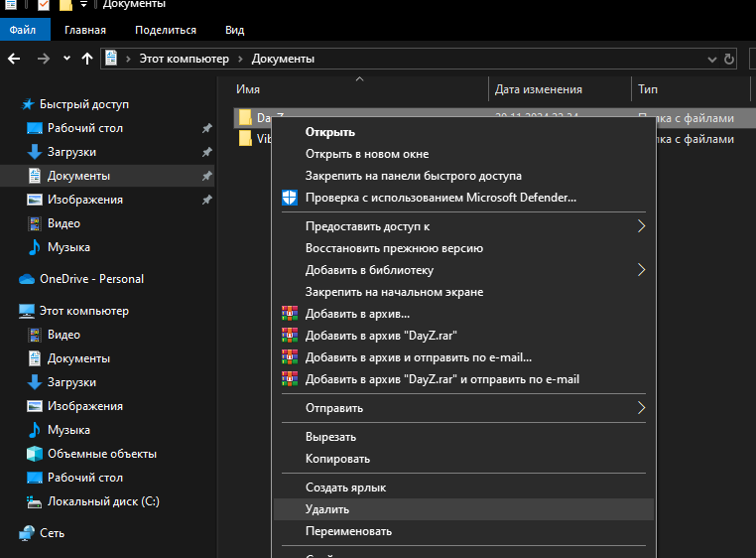The height and width of the screenshot is (558, 756).
Task: Click the pin icon beside pinned Изображения
Action: 206,200
